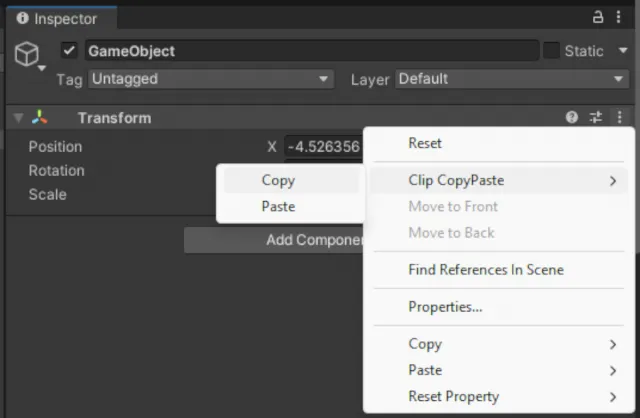Select the Inspector tab
This screenshot has width=640, height=418.
pyautogui.click(x=62, y=18)
